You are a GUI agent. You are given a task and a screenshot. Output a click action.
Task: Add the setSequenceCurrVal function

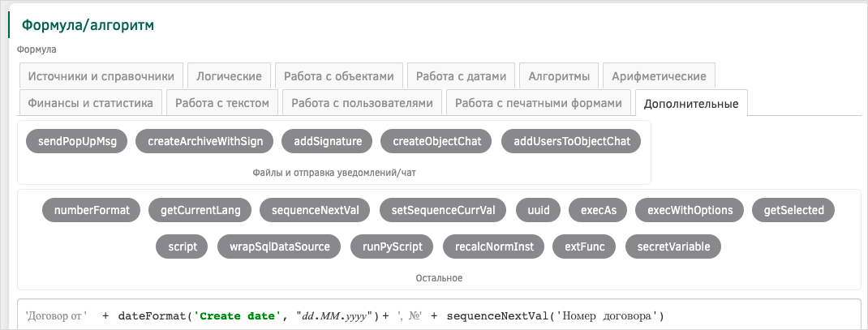pos(443,210)
